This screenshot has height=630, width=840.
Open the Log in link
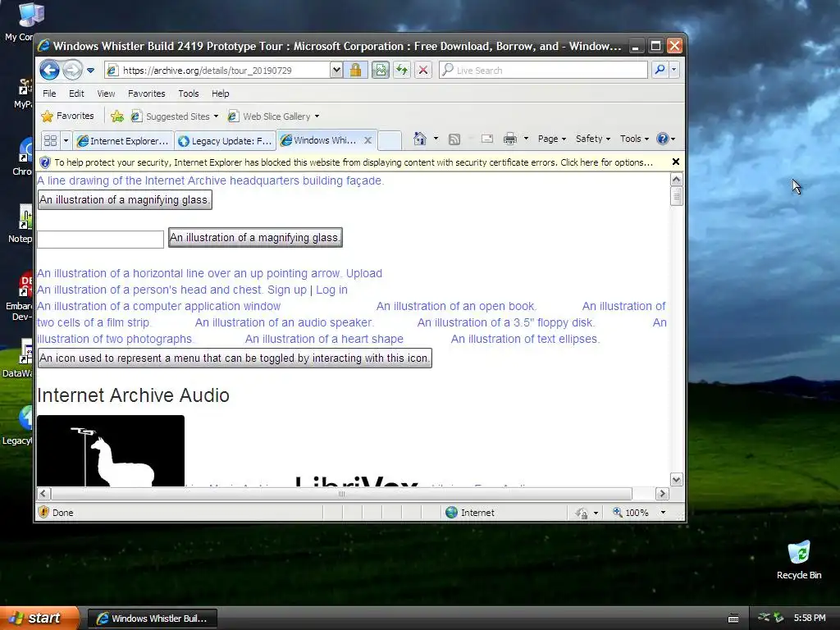click(x=331, y=290)
